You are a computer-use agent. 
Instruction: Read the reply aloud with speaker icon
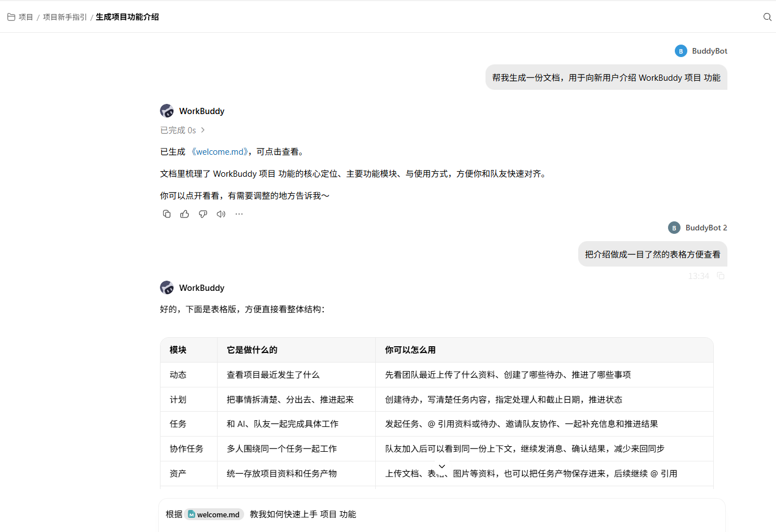221,214
